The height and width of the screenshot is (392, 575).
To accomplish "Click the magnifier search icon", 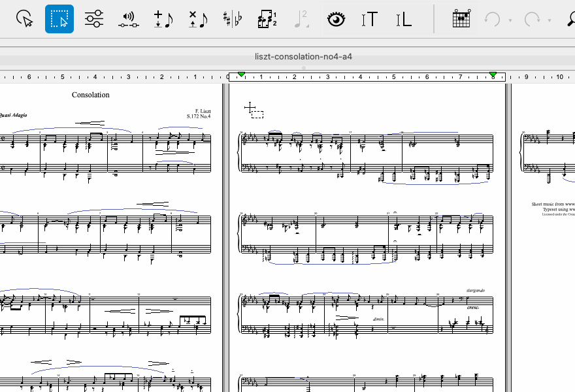I will tap(571, 19).
